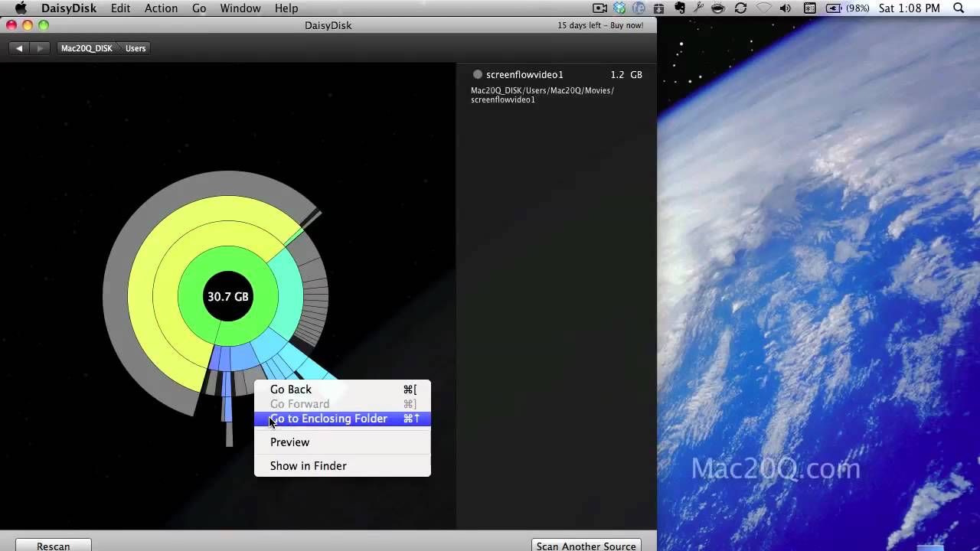Click the scissors menu bar icon
980x551 pixels.
click(698, 8)
